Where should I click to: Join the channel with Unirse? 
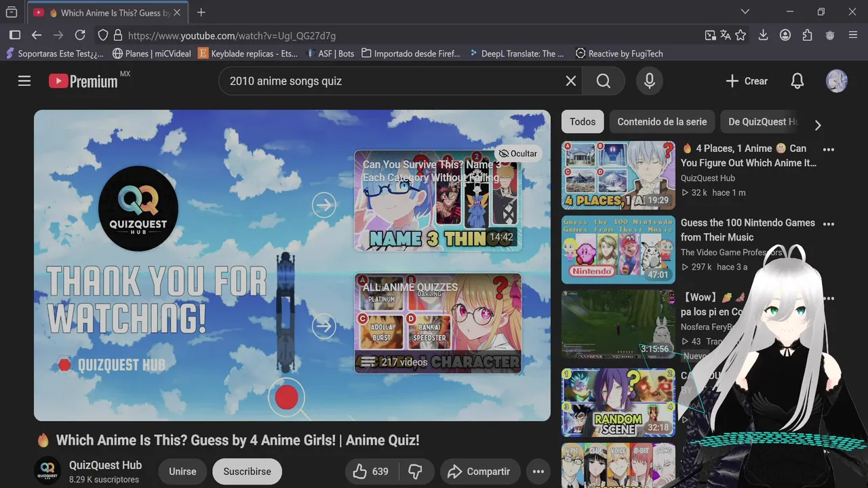pyautogui.click(x=182, y=471)
